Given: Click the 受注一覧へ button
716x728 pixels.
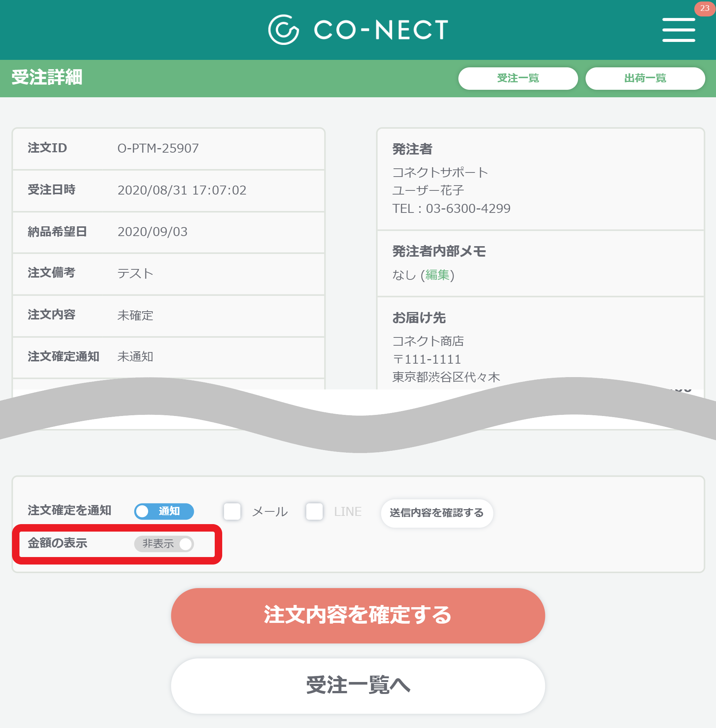Looking at the screenshot, I should pos(358,685).
